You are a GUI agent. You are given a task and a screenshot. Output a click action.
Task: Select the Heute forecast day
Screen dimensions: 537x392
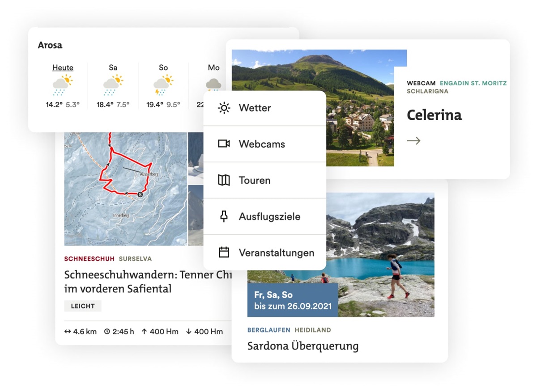tap(63, 67)
